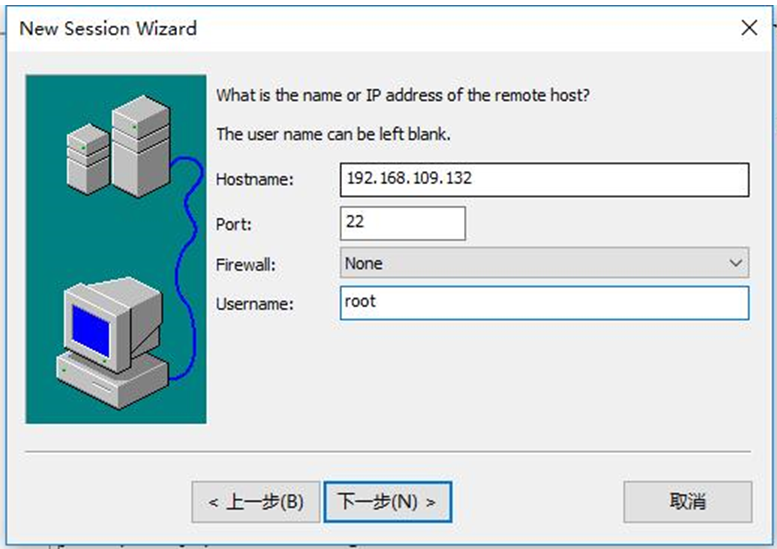This screenshot has height=549, width=777.
Task: Close the New Session Wizard dialog
Action: (x=749, y=28)
